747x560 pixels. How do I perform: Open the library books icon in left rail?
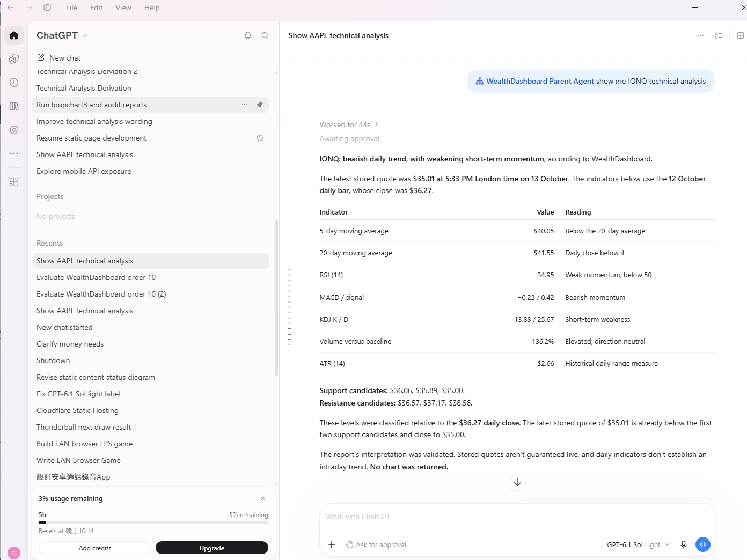pyautogui.click(x=14, y=106)
